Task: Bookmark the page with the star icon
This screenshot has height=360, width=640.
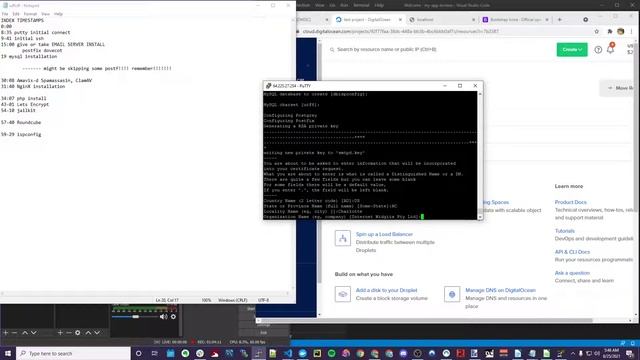Action: point(596,31)
